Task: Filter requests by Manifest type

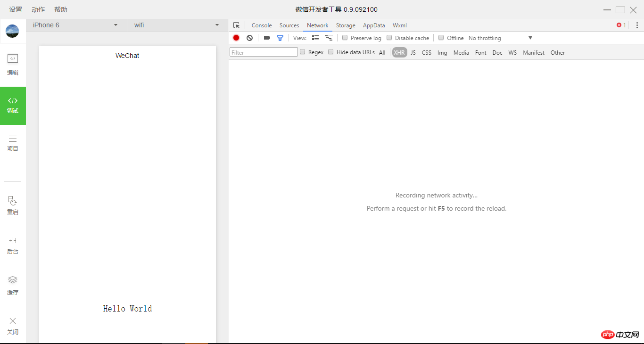Action: point(534,52)
